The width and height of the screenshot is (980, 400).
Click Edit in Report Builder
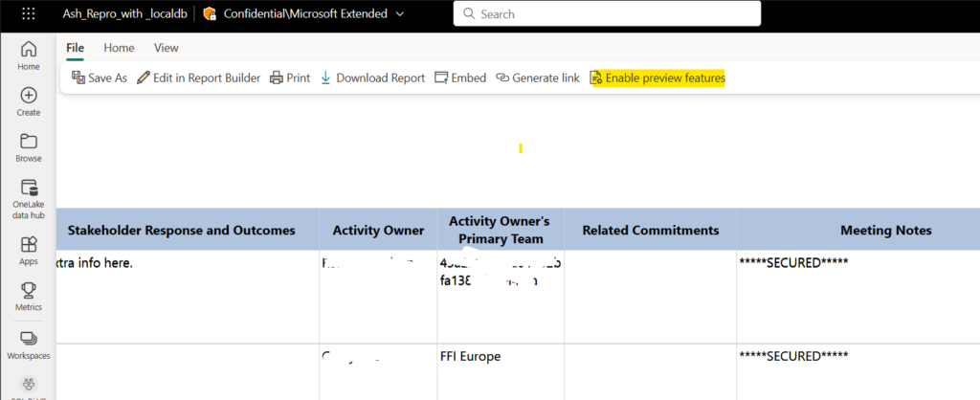199,78
